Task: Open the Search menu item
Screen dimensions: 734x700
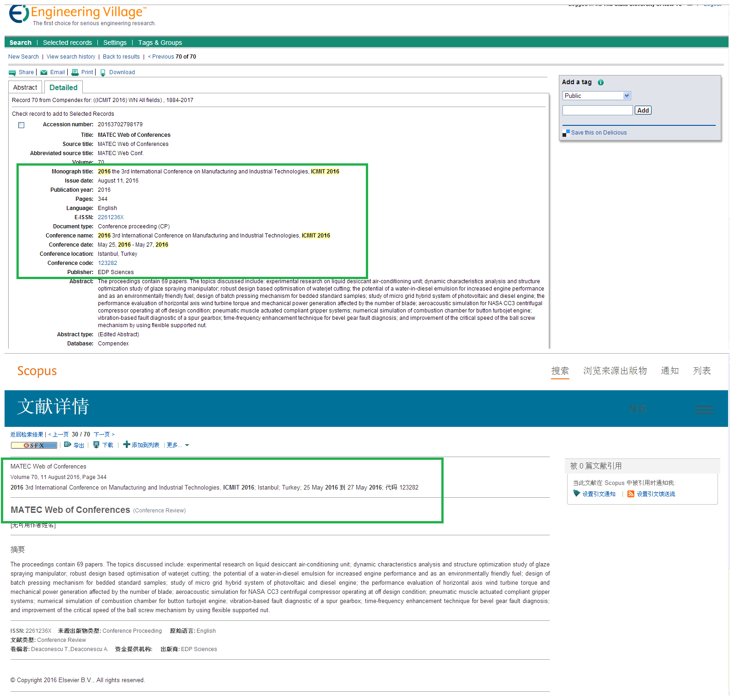Action: [x=21, y=43]
